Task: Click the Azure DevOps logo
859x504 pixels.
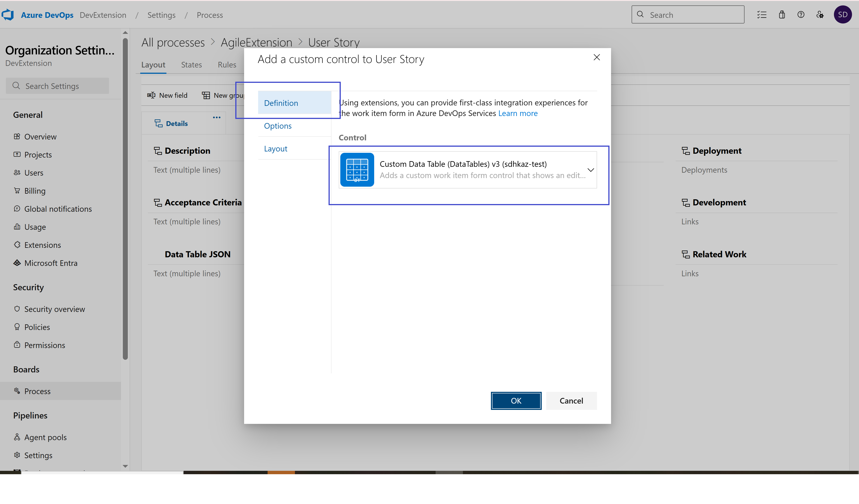Action: click(8, 14)
